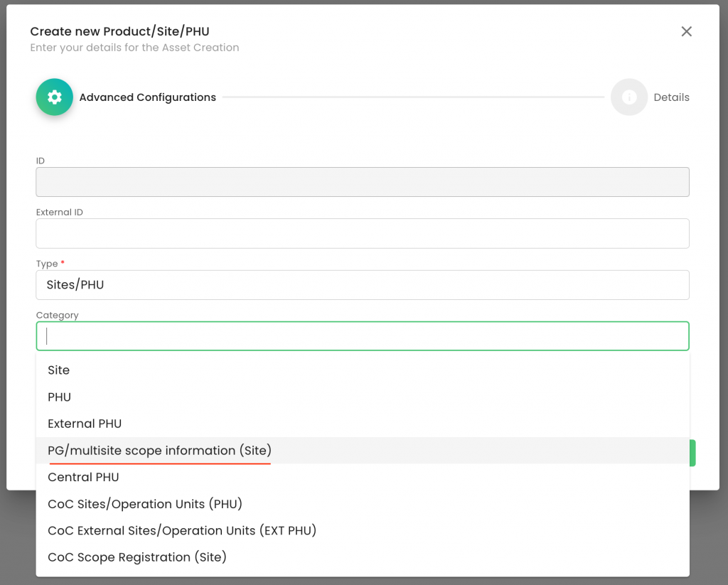This screenshot has width=728, height=585.
Task: Open the Type dropdown showing Sites/PHU
Action: (362, 285)
